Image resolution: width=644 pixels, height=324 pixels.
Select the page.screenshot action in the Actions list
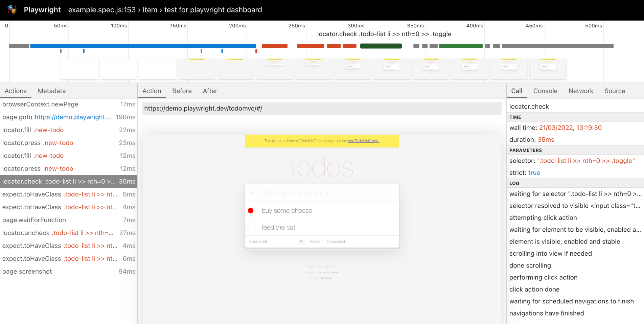point(27,271)
